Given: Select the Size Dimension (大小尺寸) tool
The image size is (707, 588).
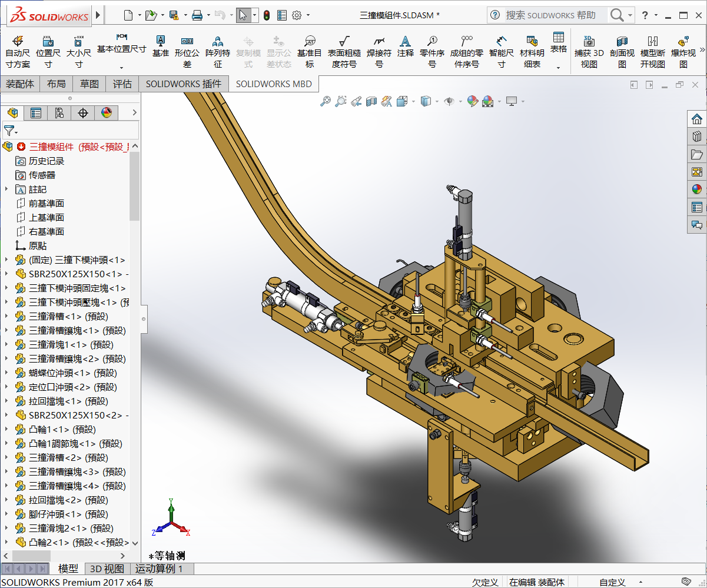Looking at the screenshot, I should coord(78,51).
